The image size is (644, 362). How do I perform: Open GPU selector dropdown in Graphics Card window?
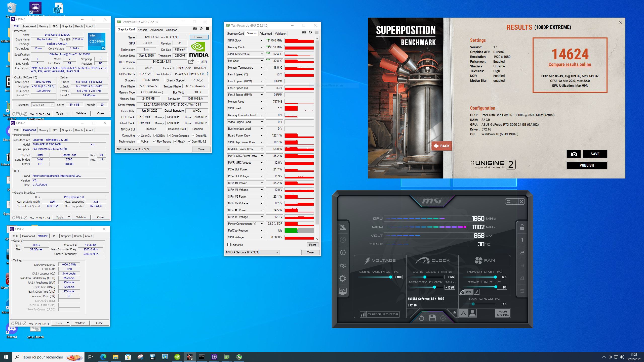143,149
